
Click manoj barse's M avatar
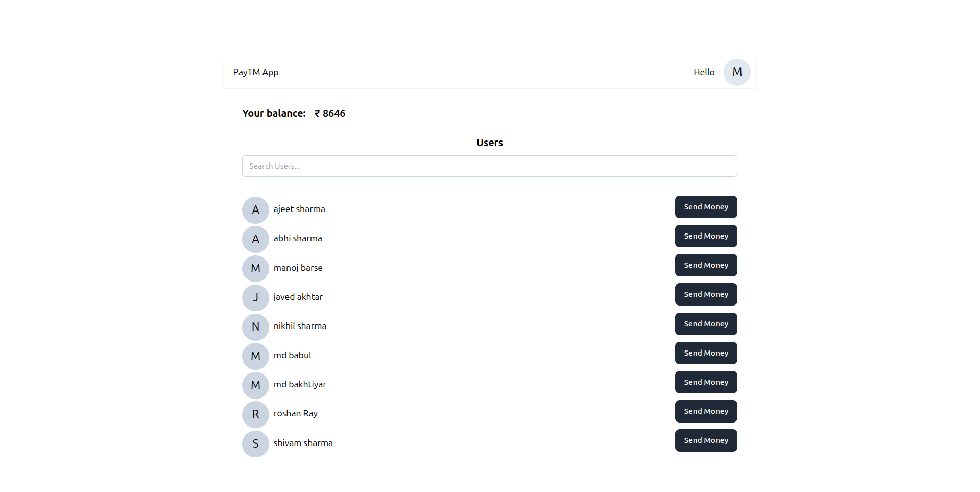tap(255, 268)
